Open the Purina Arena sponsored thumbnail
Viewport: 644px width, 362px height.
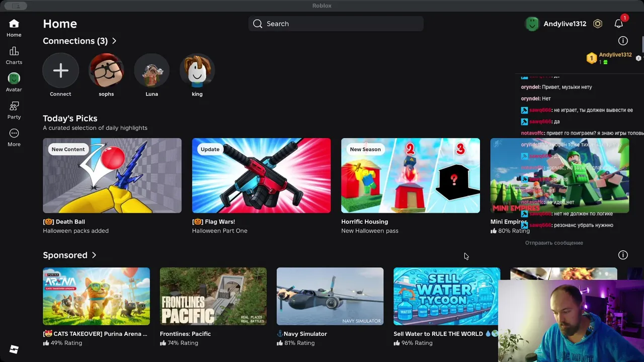(x=96, y=296)
